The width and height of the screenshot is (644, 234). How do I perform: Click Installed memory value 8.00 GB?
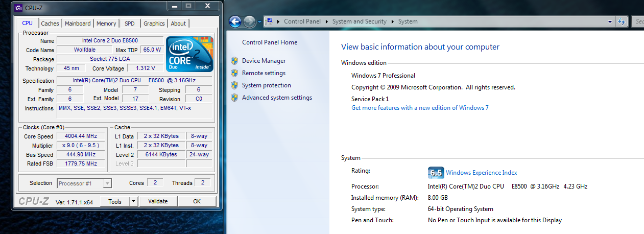coord(438,198)
